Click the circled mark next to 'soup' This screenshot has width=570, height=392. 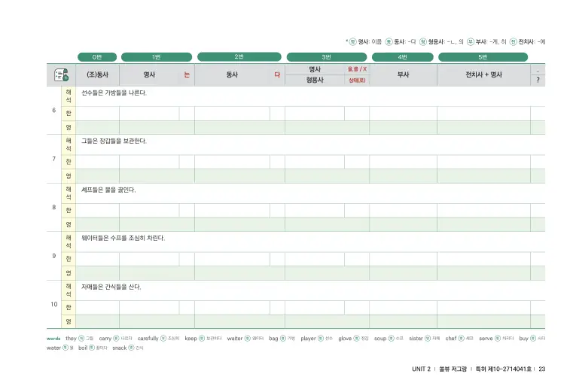point(391,339)
